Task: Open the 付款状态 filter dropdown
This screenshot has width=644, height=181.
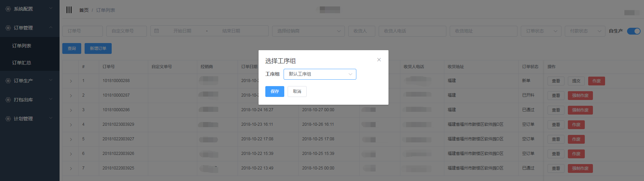Action: (585, 31)
